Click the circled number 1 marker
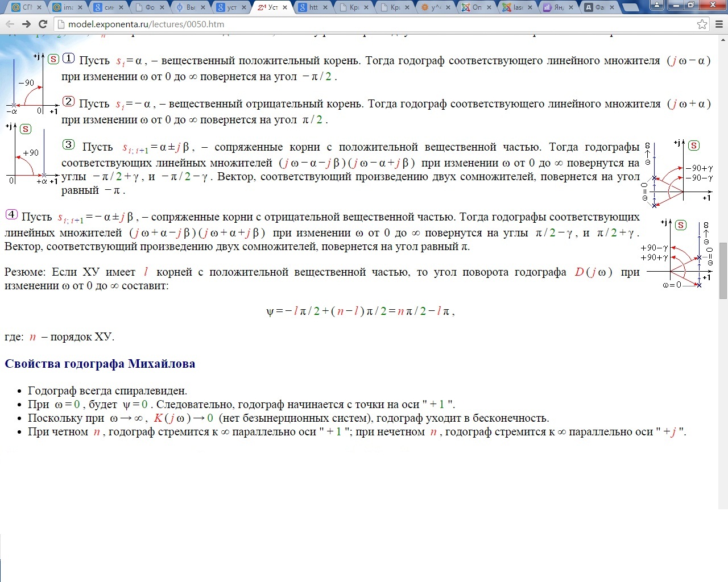The width and height of the screenshot is (728, 582). pos(68,58)
